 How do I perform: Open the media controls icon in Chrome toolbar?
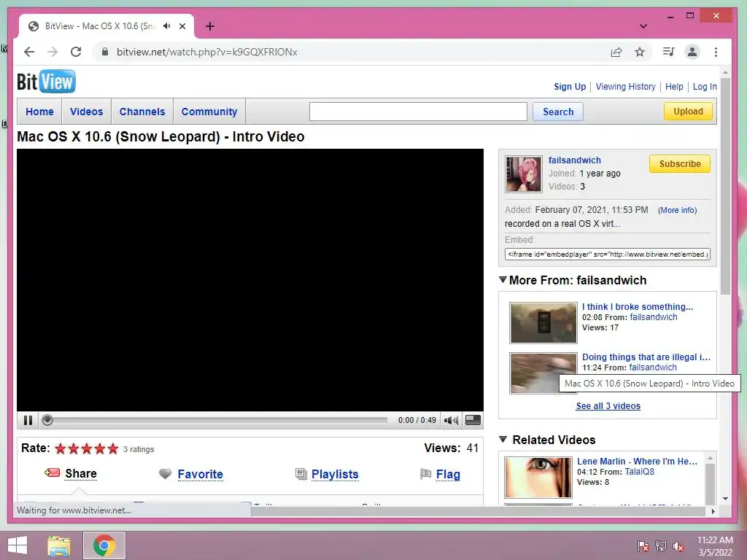pyautogui.click(x=669, y=52)
